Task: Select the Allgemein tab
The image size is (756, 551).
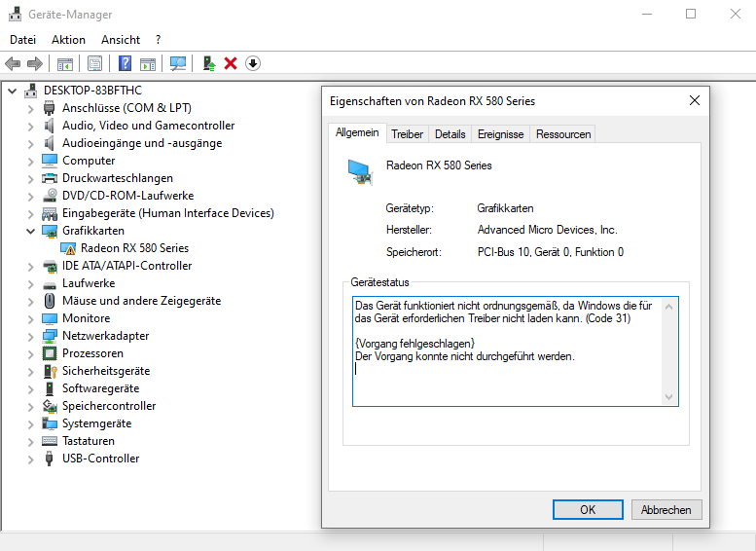Action: 357,132
